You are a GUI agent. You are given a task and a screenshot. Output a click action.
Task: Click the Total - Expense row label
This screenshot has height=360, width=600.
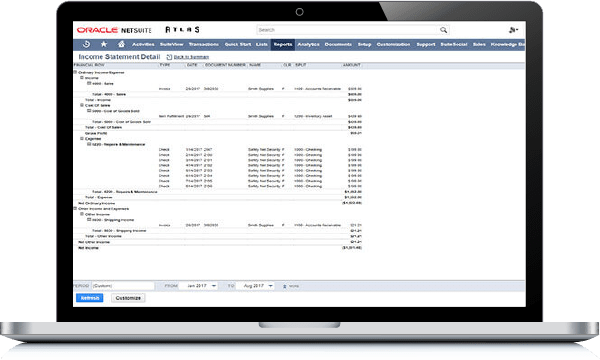tap(99, 197)
